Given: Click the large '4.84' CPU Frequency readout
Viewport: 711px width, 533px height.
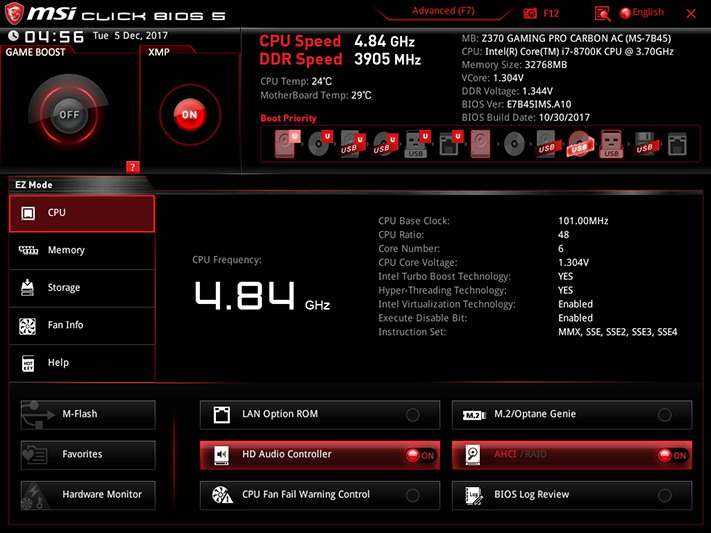Looking at the screenshot, I should click(245, 296).
